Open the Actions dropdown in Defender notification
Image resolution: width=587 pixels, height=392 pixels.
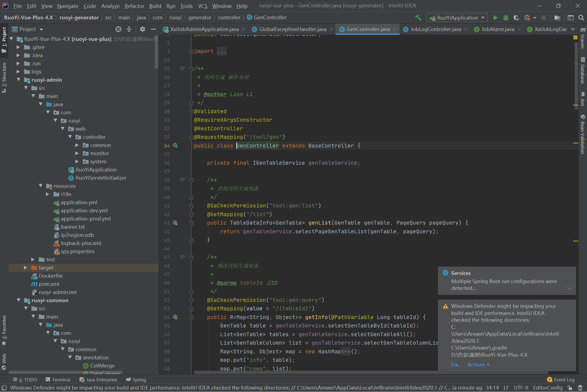point(478,365)
